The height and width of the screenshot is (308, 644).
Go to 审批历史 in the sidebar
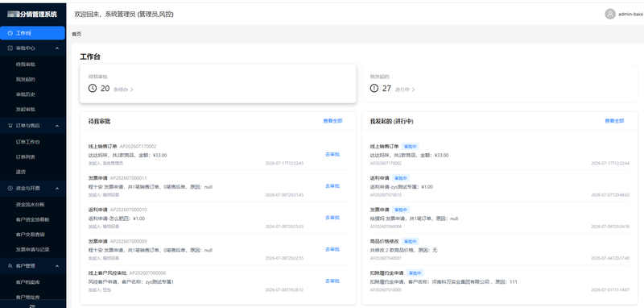(x=26, y=94)
